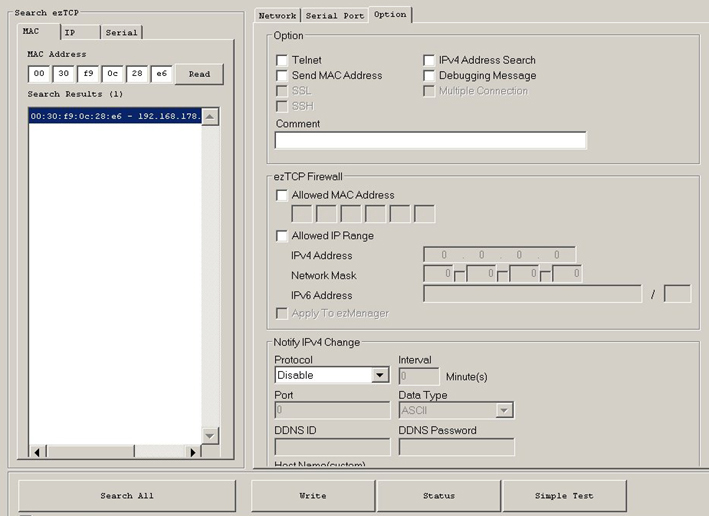Open the Serial Port settings tab
Viewport: 709px width, 516px height.
point(335,16)
